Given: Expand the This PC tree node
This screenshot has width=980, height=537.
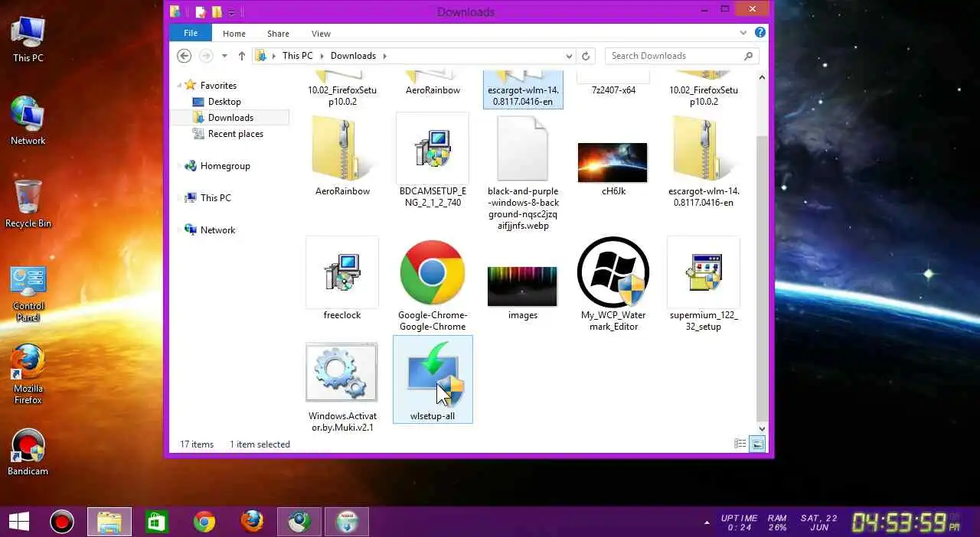Looking at the screenshot, I should pos(180,198).
